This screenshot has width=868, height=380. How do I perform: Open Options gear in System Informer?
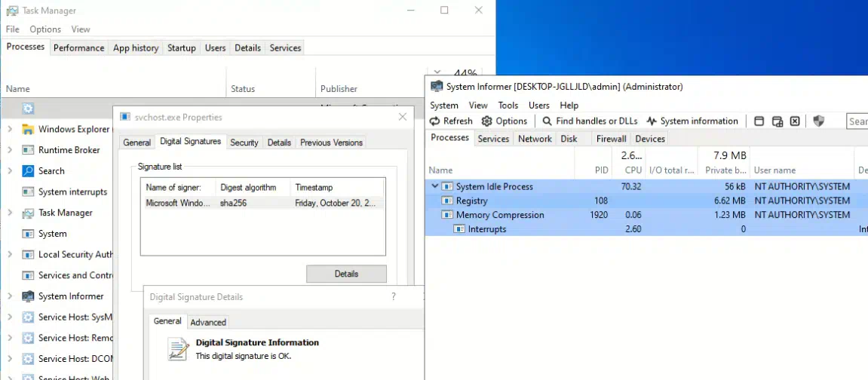(x=504, y=121)
